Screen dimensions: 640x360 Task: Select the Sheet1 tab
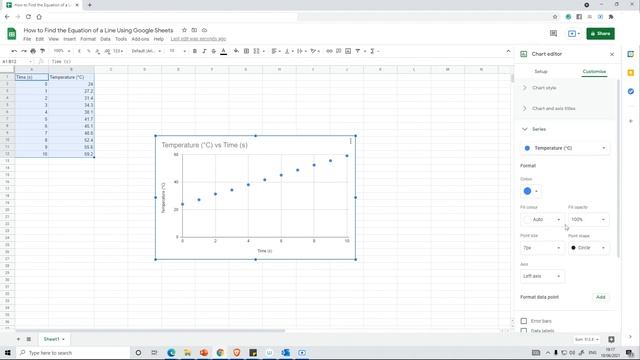point(54,339)
